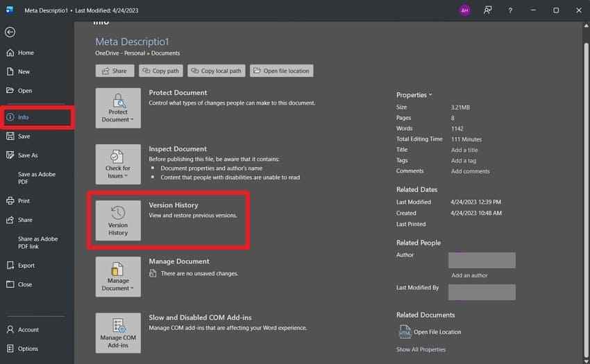This screenshot has height=364, width=590.
Task: Click the Words count value 1142
Action: [x=457, y=128]
